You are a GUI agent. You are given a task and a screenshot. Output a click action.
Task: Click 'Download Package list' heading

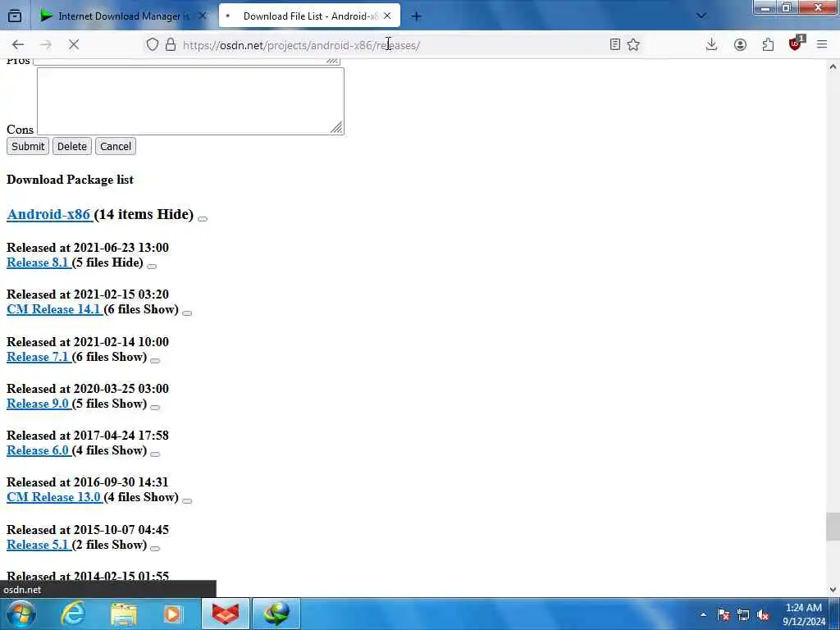point(71,180)
